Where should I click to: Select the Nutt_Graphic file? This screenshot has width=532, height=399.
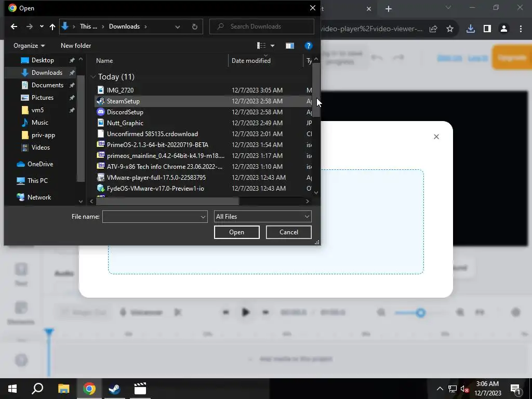tap(125, 123)
